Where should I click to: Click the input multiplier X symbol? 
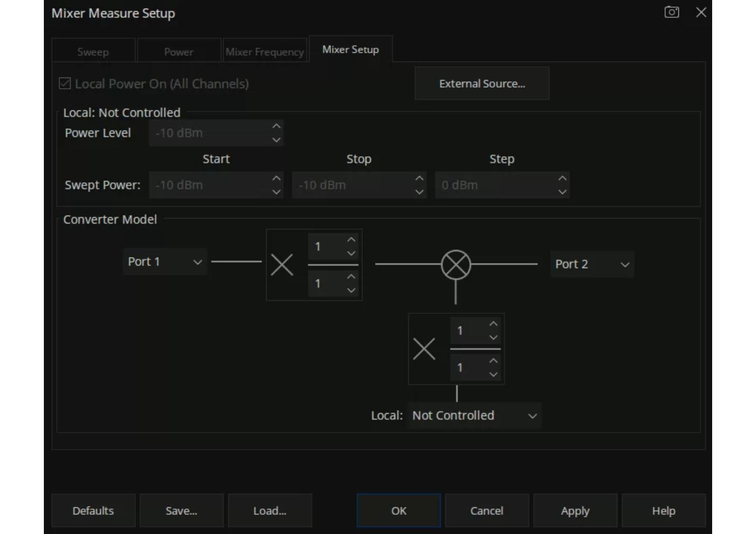tap(282, 264)
